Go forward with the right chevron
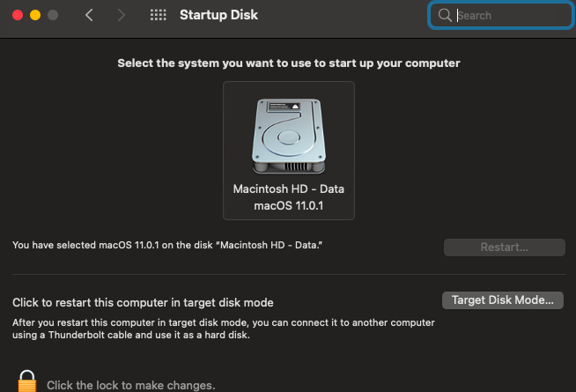 (122, 15)
